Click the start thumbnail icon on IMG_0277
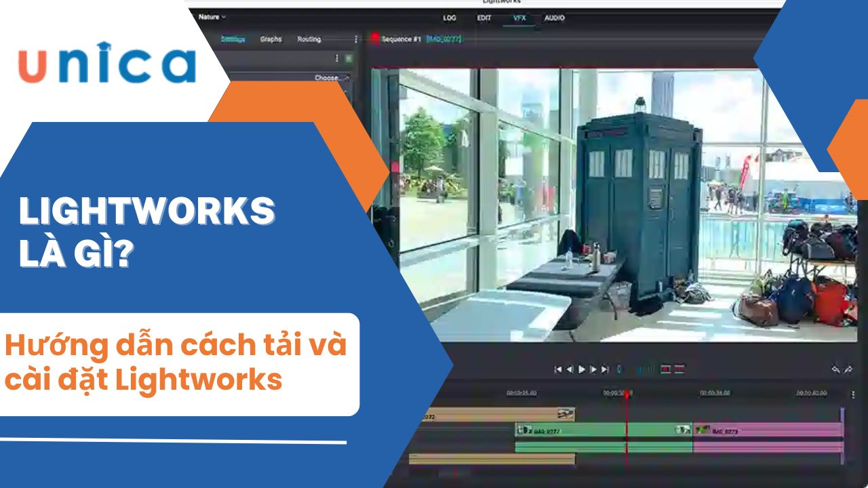 click(524, 430)
